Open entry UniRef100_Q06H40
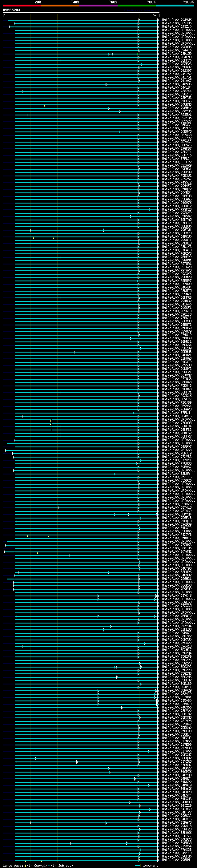The height and width of the screenshot is (868, 197). [x=177, y=108]
